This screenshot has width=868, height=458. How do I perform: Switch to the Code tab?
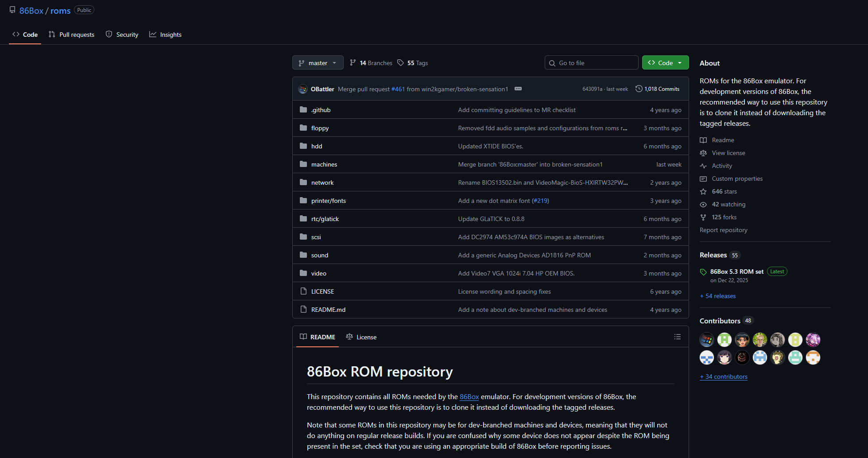(25, 35)
